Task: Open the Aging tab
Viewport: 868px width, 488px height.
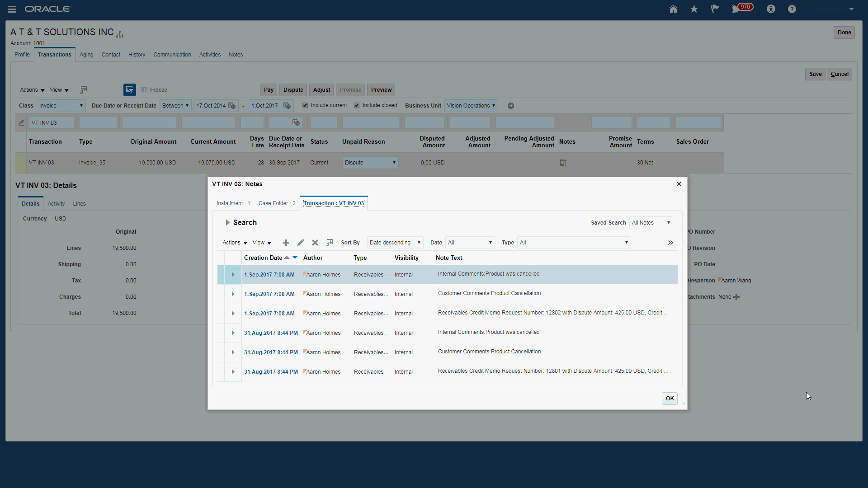Action: pos(86,55)
